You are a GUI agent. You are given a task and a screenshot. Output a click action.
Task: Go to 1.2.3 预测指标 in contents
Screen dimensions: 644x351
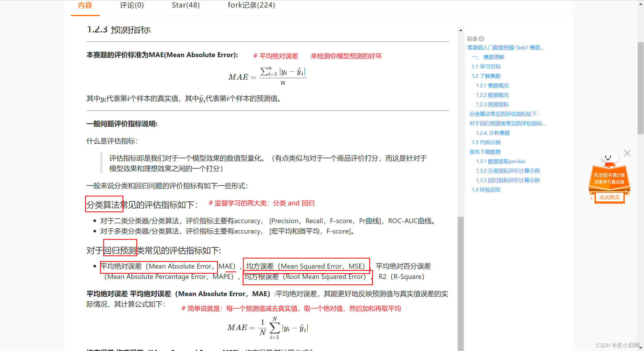492,105
